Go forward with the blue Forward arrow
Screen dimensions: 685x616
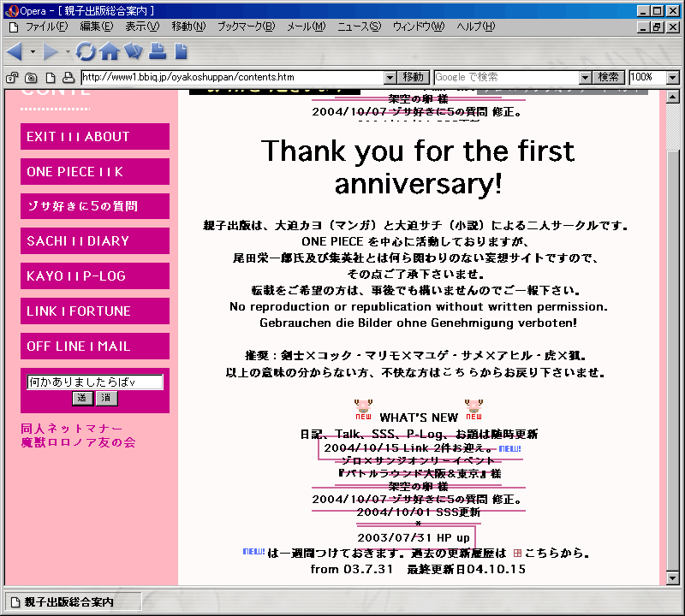[x=51, y=51]
